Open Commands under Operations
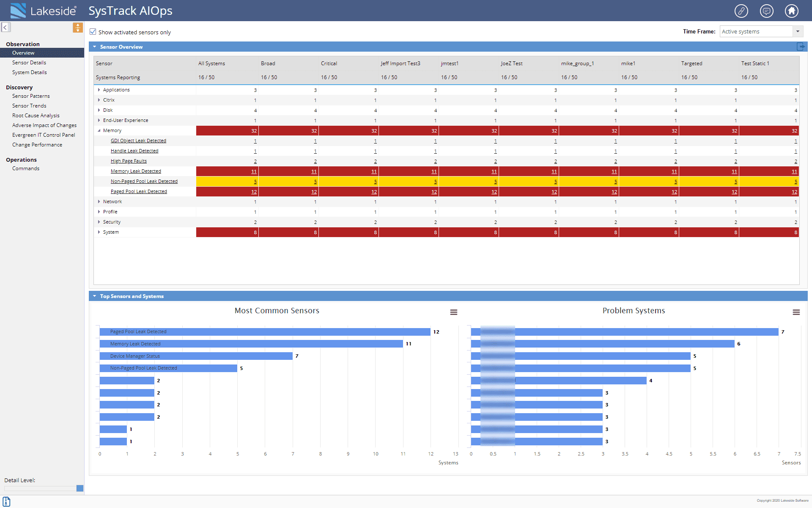812x508 pixels. [x=26, y=168]
